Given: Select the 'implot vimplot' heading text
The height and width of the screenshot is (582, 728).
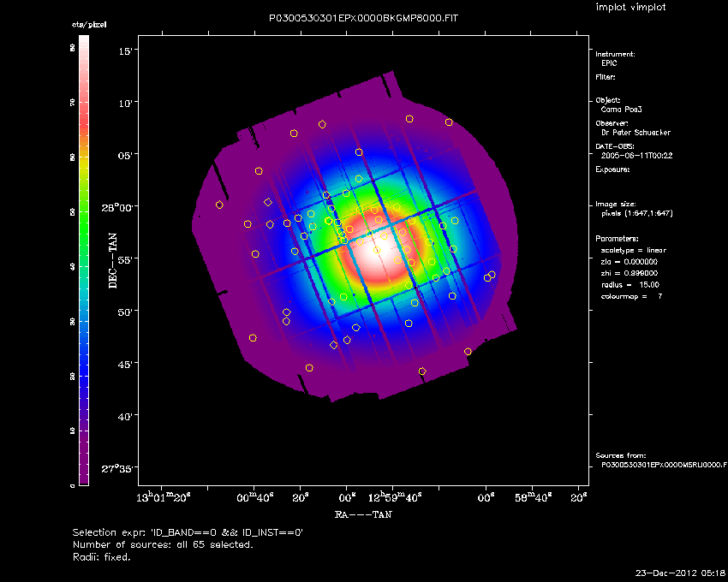Looking at the screenshot, I should pos(630,7).
